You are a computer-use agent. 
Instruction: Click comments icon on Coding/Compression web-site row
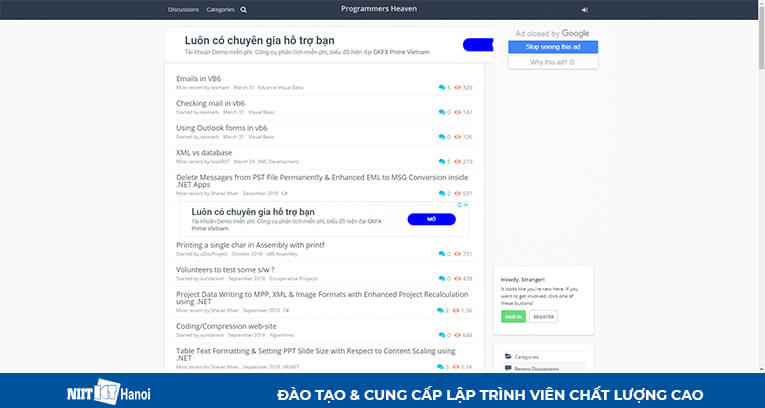442,335
